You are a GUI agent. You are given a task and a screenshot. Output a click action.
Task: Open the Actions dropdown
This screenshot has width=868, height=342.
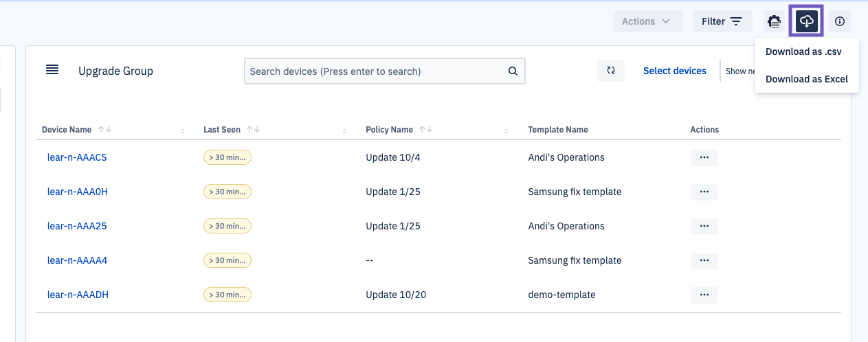[647, 21]
